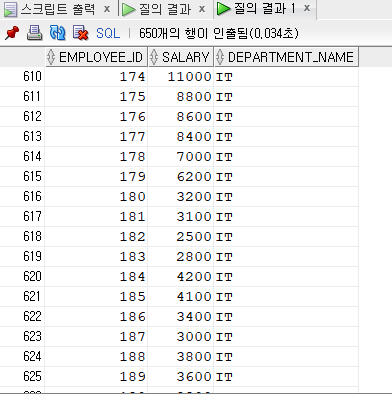Select row number 618

click(22, 237)
